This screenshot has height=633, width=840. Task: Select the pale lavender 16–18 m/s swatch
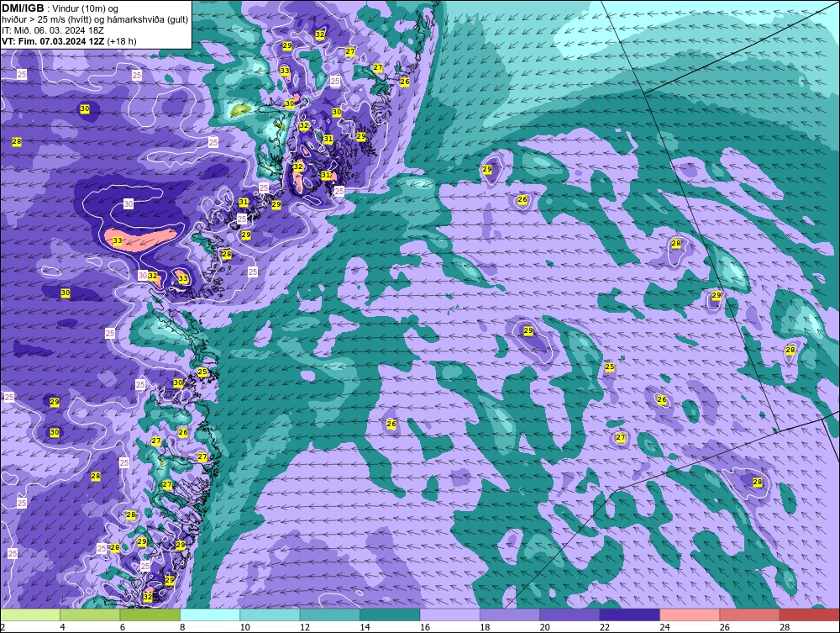click(x=450, y=615)
